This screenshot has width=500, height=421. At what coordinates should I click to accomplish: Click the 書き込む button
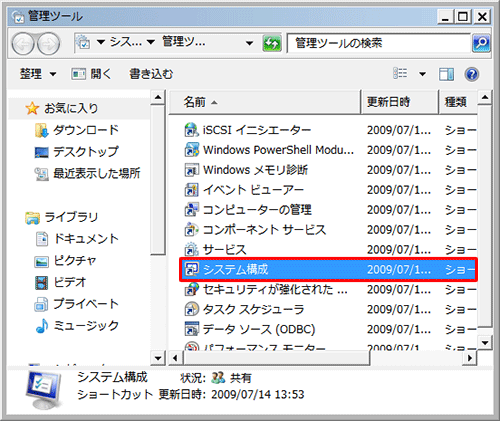[x=151, y=74]
